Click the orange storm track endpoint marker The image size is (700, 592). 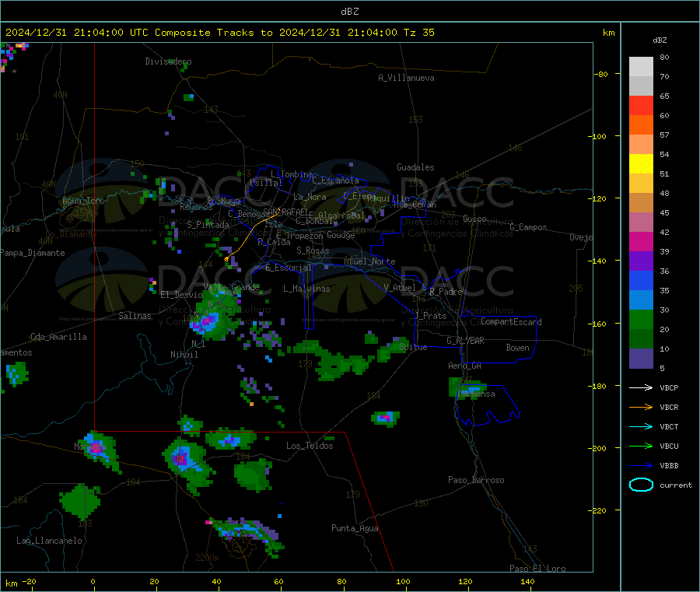pyautogui.click(x=226, y=258)
